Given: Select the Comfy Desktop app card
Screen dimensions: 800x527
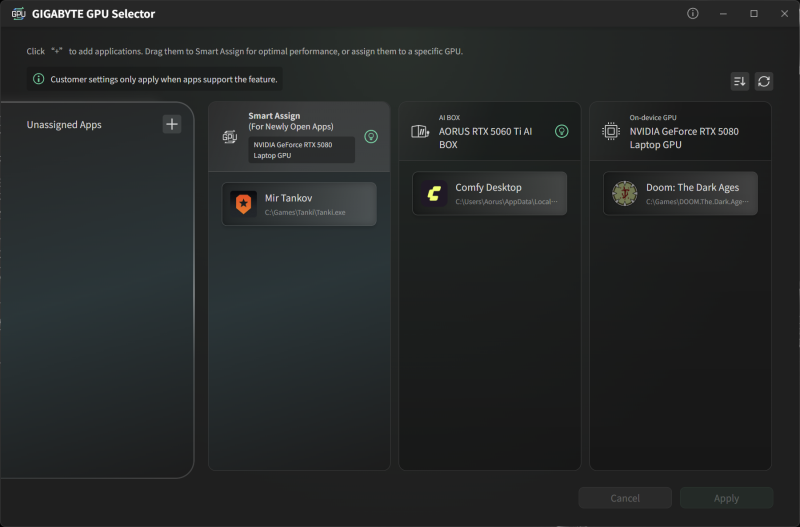Looking at the screenshot, I should click(x=490, y=193).
